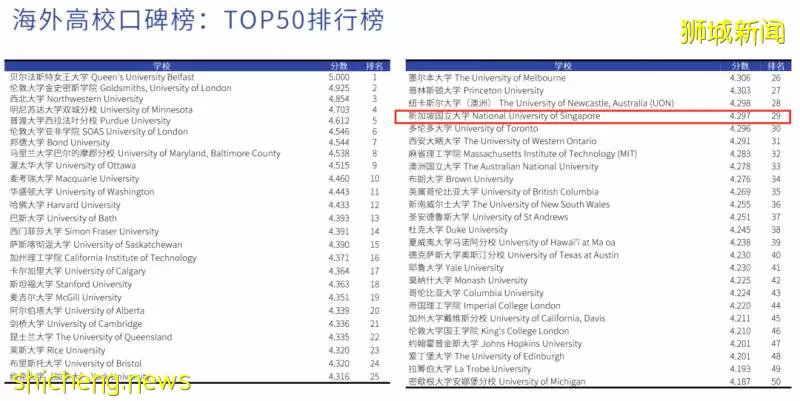Click score 4.433 for Harvard University

[x=339, y=206]
